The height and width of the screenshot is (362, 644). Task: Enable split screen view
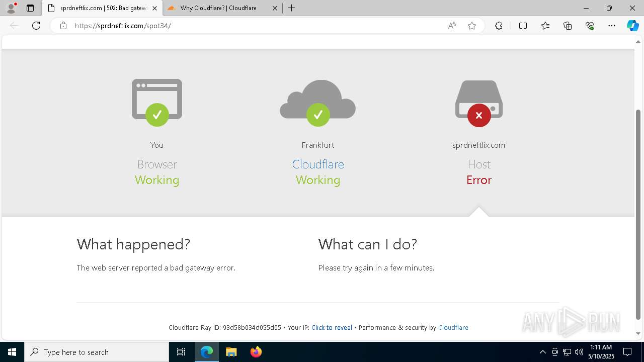click(523, 26)
